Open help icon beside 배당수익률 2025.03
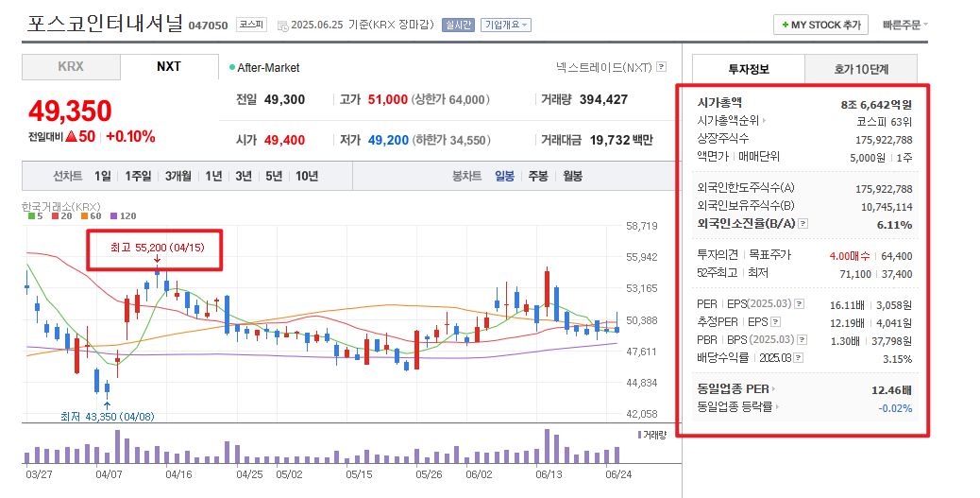Viewport: 980px width, 498px height. click(798, 358)
